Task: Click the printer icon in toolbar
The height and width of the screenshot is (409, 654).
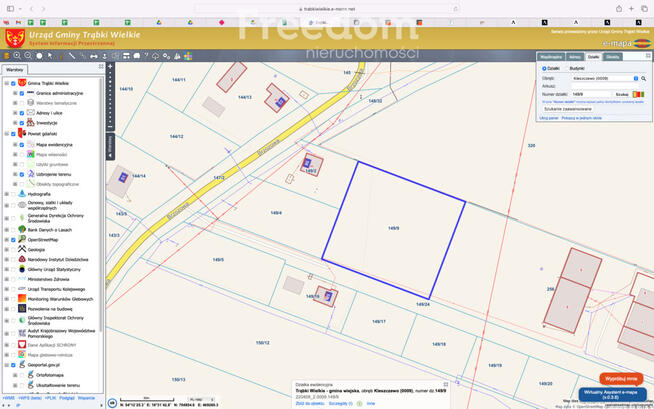Action: [x=136, y=56]
